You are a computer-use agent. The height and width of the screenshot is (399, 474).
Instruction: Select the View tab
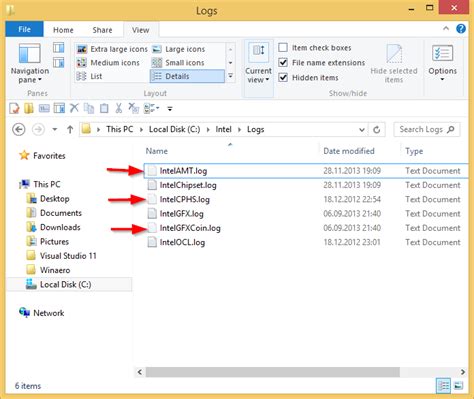[141, 30]
